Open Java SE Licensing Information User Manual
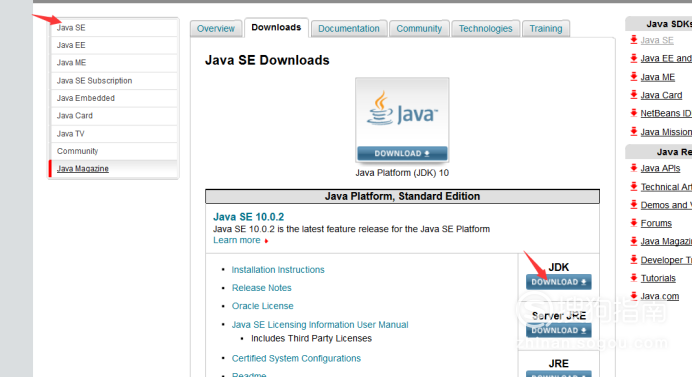 [320, 325]
